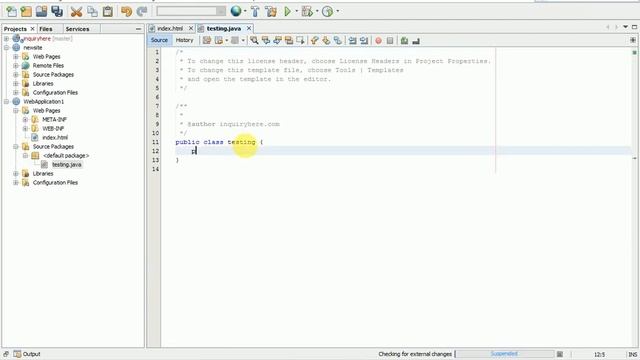Screen dimensions: 640x360
Task: Click the Suspended progress bar
Action: pyautogui.click(x=504, y=354)
